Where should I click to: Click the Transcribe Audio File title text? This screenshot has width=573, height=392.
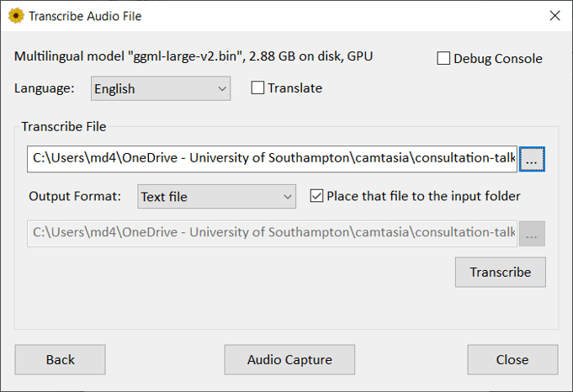click(85, 16)
